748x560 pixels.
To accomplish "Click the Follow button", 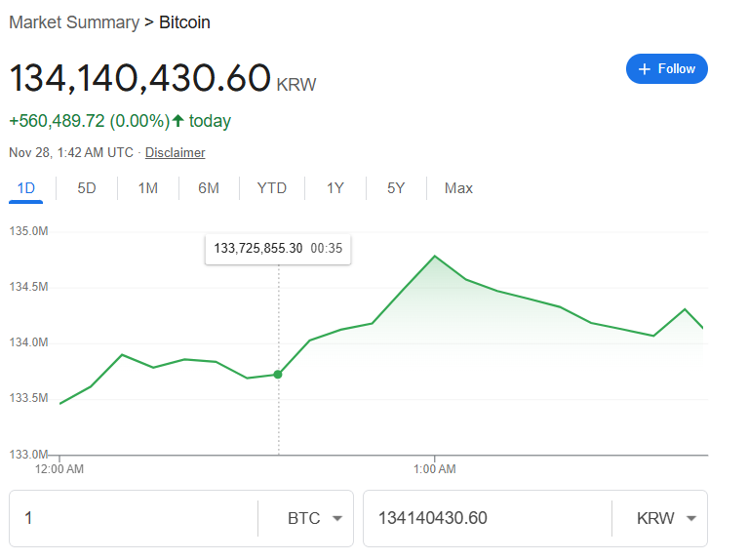I will click(x=666, y=68).
